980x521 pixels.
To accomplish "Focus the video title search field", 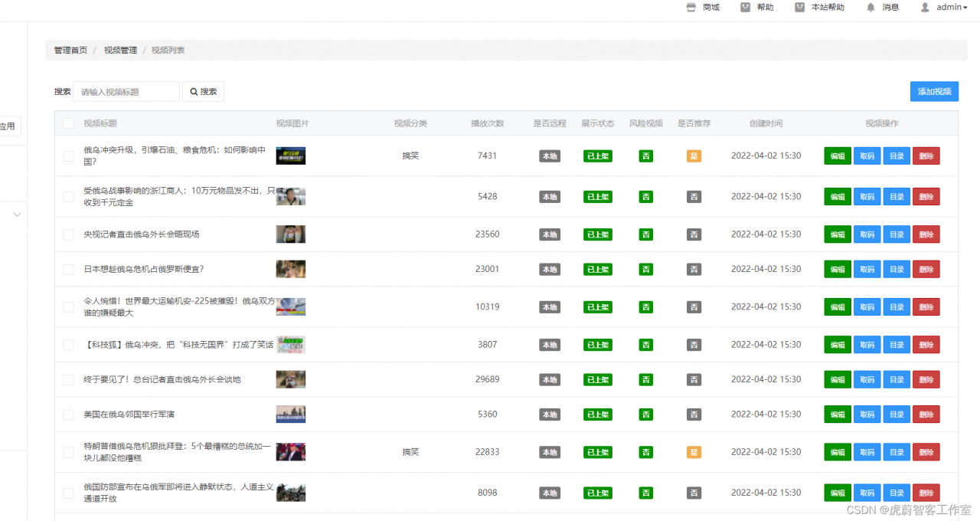I will (126, 91).
